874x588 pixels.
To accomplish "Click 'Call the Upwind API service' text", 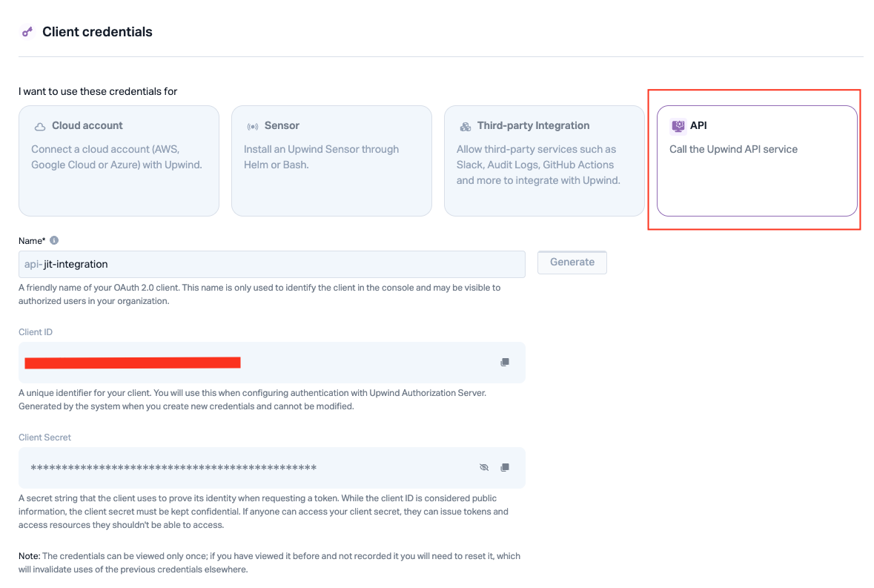I will click(734, 149).
